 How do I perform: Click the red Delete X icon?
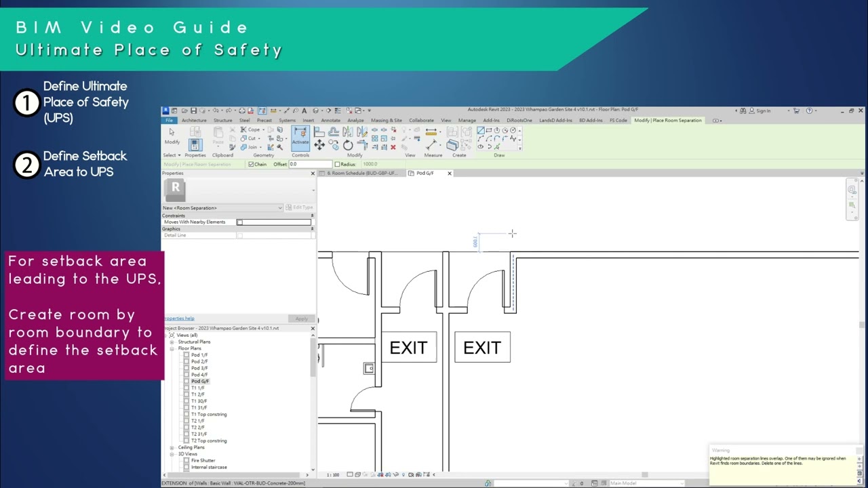[393, 147]
